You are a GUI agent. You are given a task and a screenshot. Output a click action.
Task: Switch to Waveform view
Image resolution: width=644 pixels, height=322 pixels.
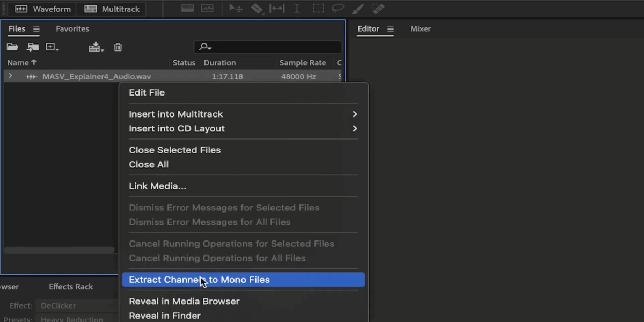click(43, 9)
